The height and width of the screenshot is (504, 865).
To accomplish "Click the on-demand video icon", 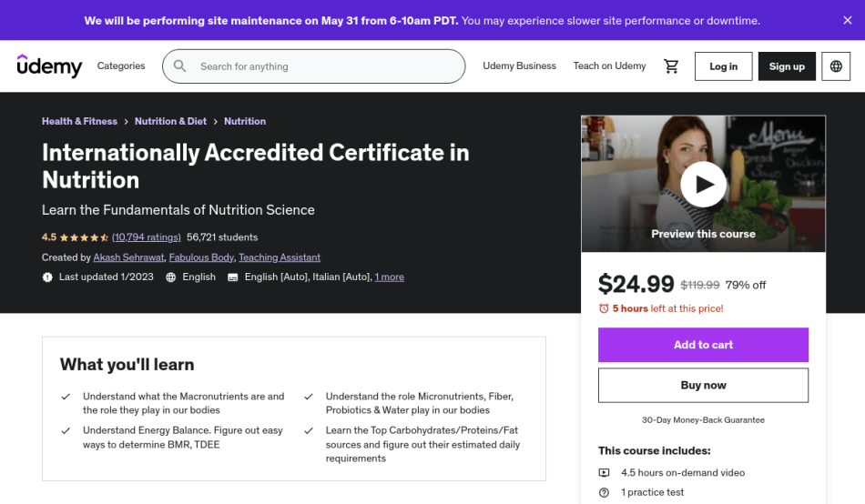I will tap(604, 472).
